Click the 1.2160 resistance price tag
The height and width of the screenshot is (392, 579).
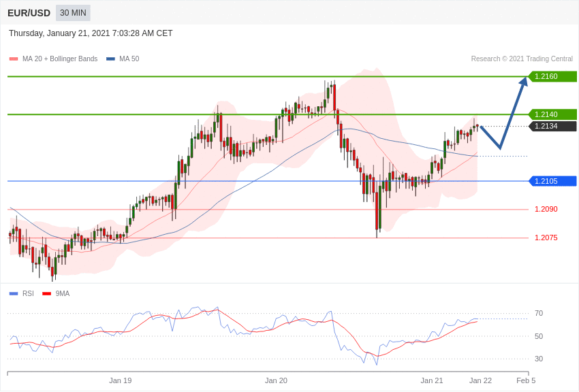point(552,77)
